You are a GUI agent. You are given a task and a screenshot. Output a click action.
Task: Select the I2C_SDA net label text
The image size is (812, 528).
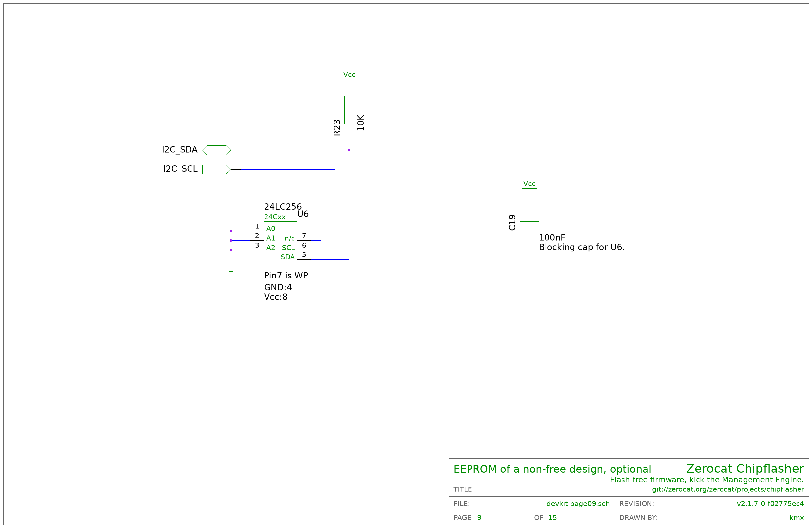[179, 150]
